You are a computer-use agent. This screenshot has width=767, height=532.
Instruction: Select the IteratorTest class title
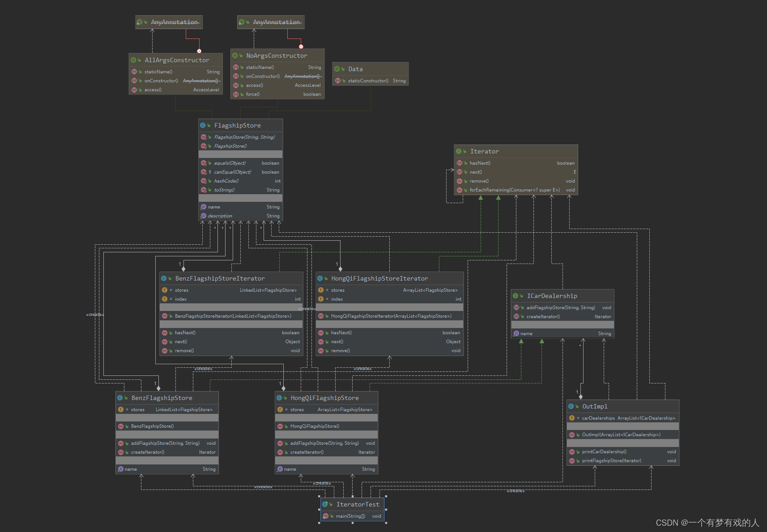click(358, 504)
